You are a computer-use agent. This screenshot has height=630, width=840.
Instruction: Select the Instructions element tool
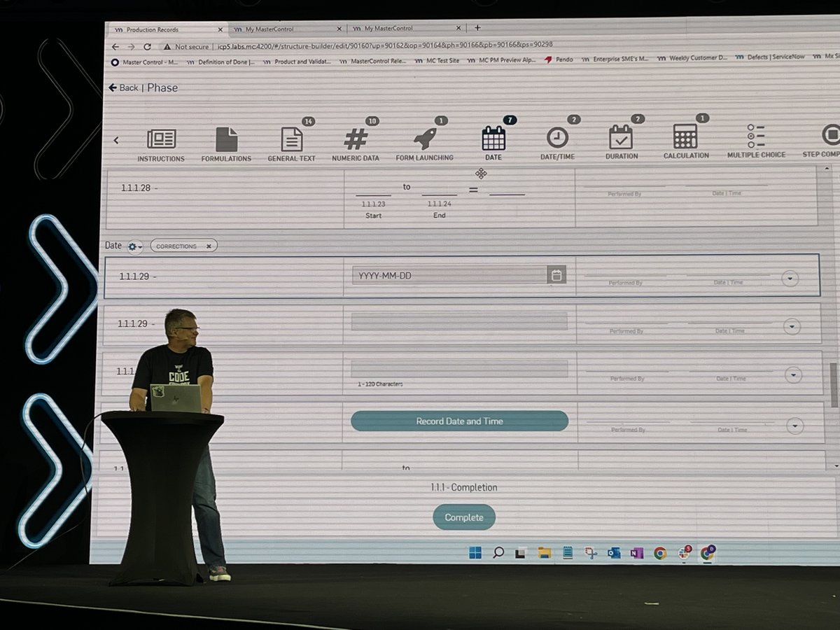point(161,146)
